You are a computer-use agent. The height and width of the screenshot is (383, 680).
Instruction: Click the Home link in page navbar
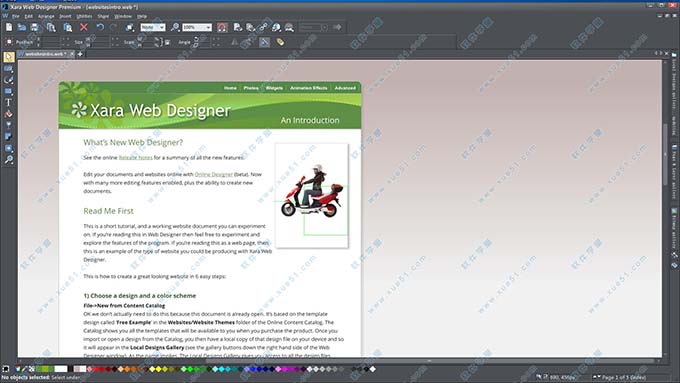(x=230, y=88)
